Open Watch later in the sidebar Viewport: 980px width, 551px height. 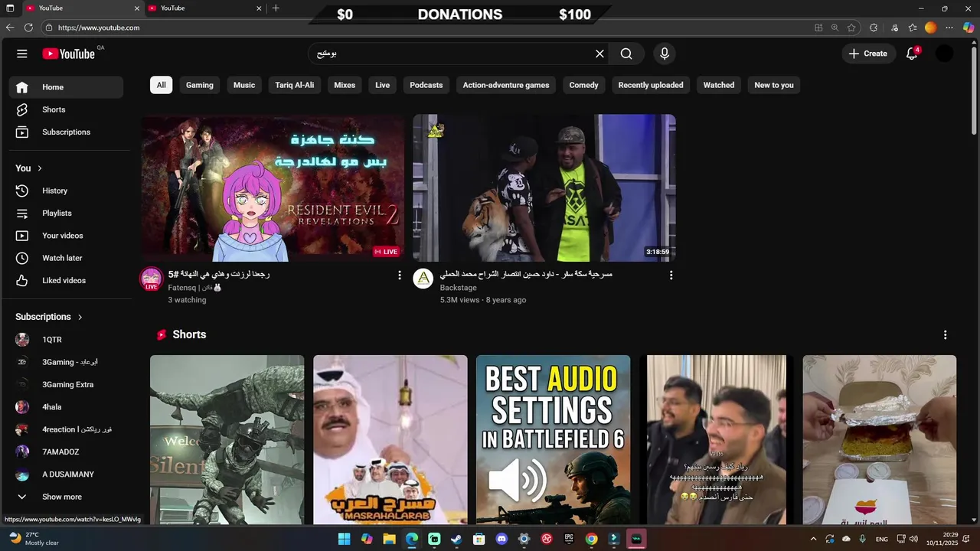[66, 258]
